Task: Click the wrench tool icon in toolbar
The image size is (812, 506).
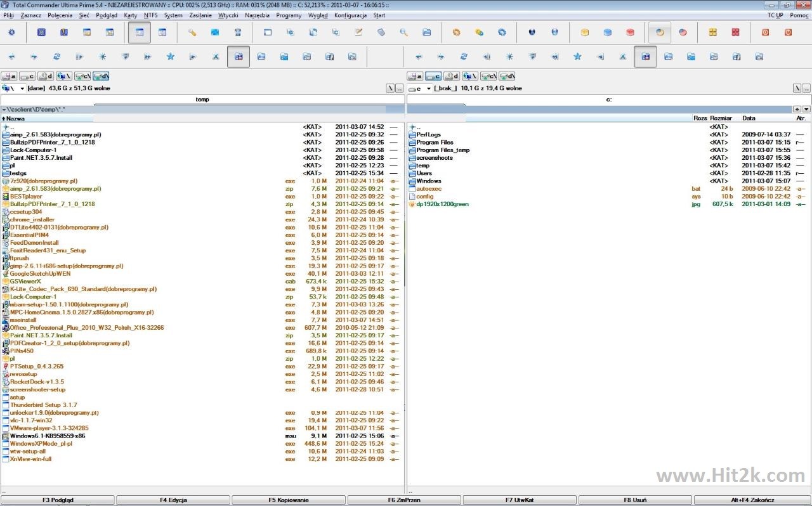Action: 192,32
